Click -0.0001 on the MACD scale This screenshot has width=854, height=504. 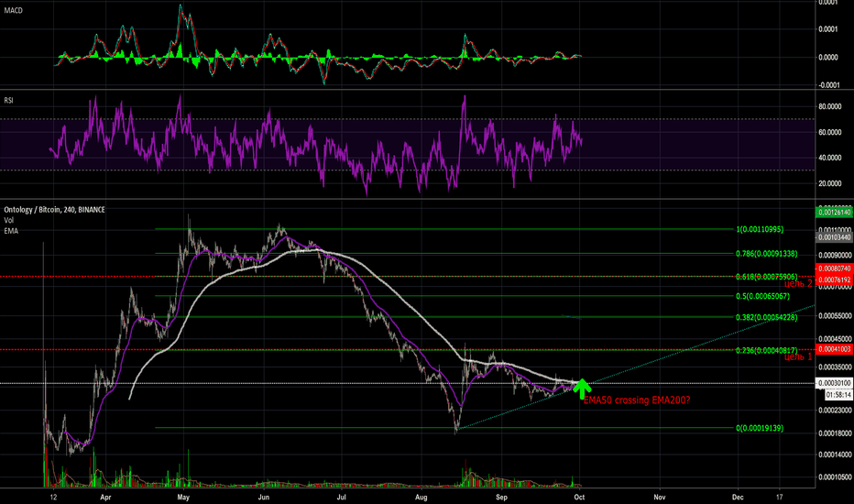[x=828, y=85]
